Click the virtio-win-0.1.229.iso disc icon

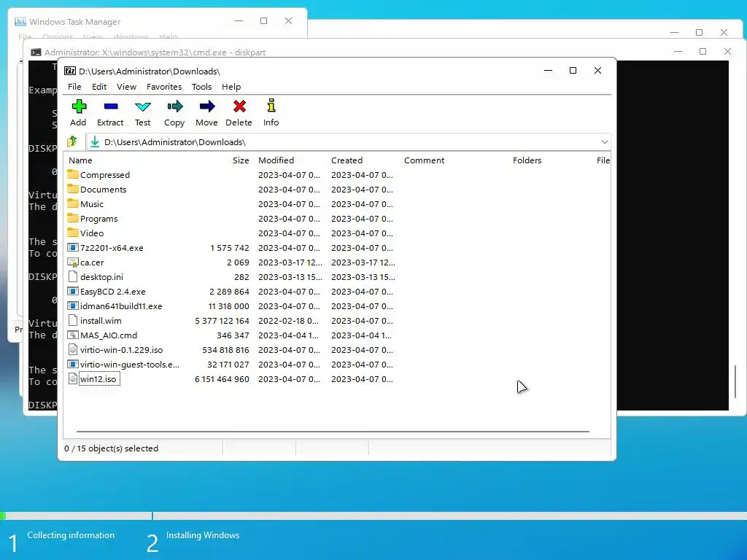73,349
